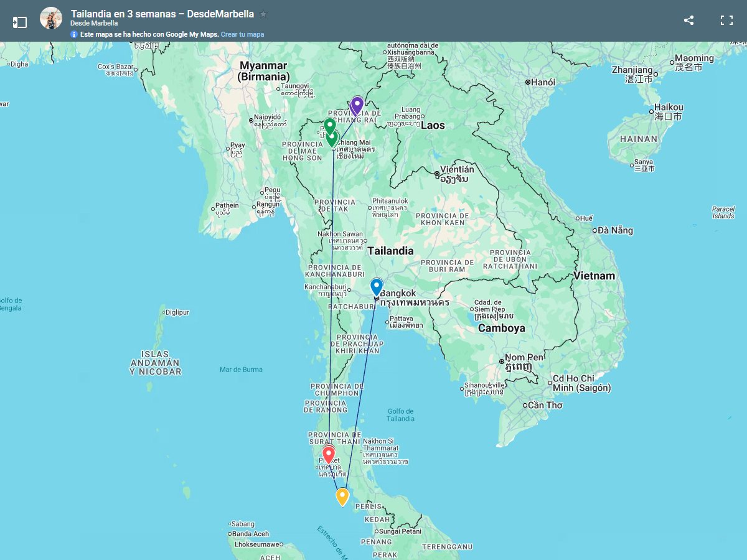Open the map legend side panel

point(20,22)
